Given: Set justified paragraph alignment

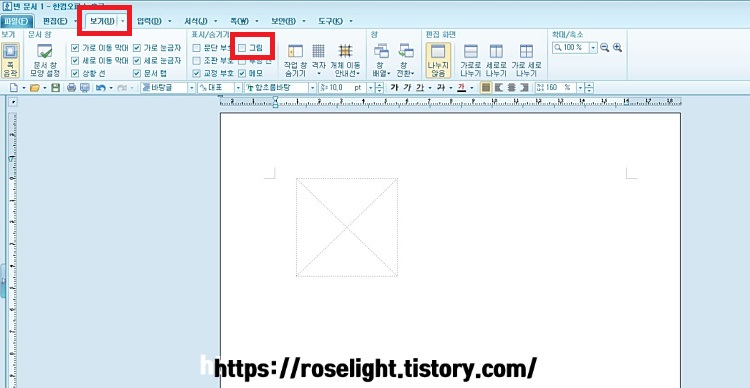Looking at the screenshot, I should point(485,88).
